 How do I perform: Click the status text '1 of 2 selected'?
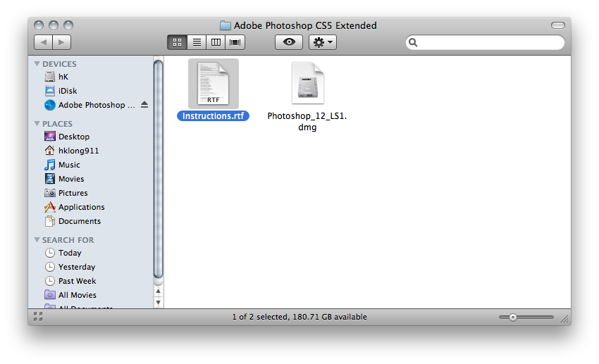pyautogui.click(x=259, y=317)
